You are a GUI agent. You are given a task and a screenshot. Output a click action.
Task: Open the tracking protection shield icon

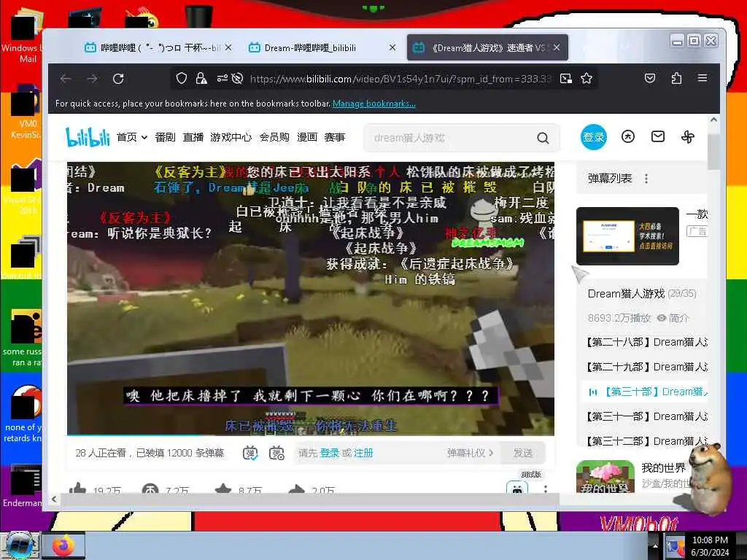[x=181, y=79]
